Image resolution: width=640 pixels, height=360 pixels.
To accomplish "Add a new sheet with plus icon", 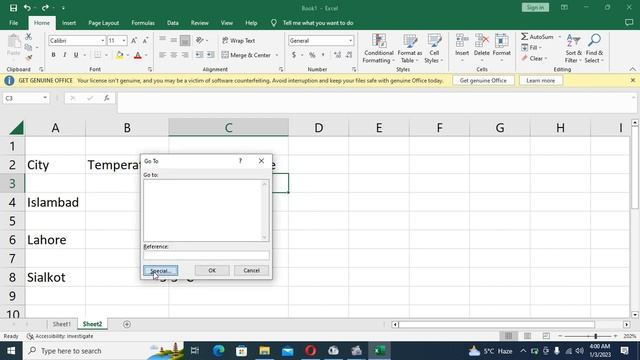I will (x=127, y=324).
